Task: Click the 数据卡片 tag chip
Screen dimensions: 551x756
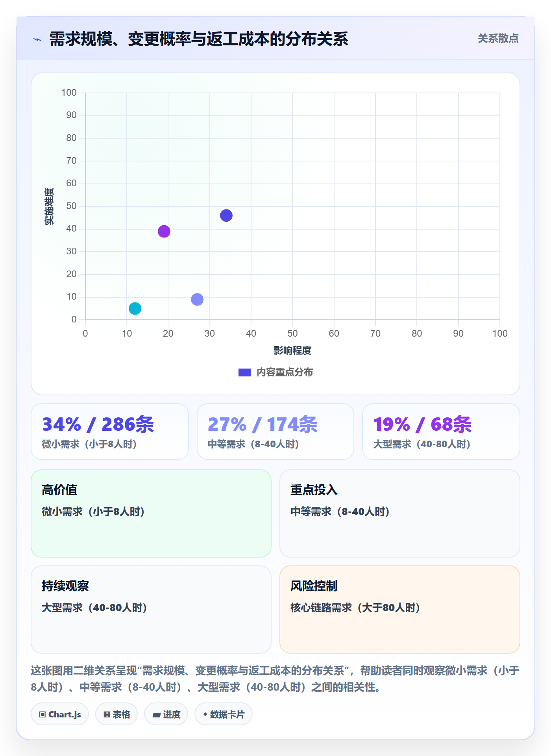Action: (x=224, y=714)
